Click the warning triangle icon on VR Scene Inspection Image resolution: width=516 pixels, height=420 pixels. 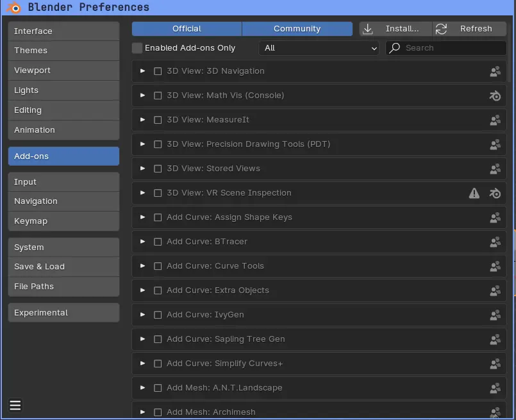474,193
